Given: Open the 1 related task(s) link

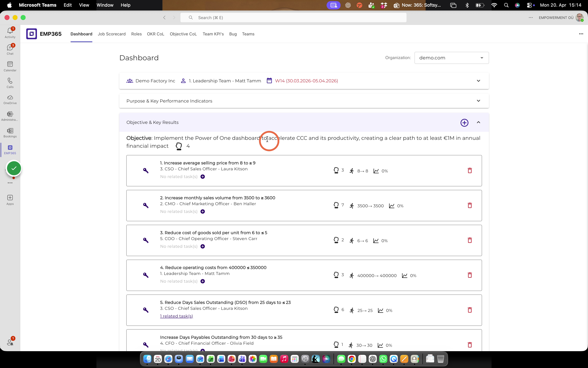Looking at the screenshot, I should tap(176, 316).
